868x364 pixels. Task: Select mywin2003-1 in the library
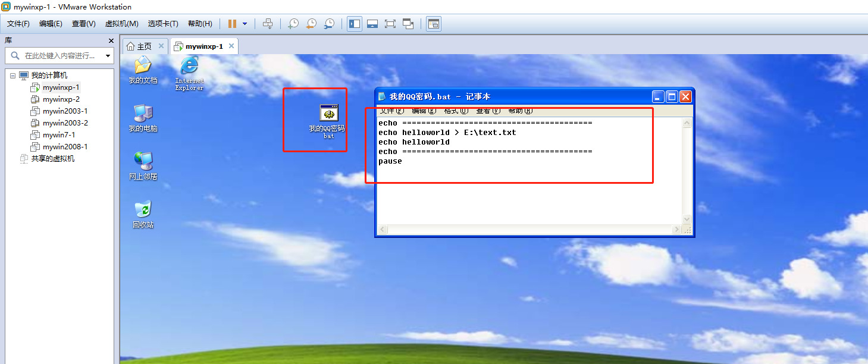(65, 111)
